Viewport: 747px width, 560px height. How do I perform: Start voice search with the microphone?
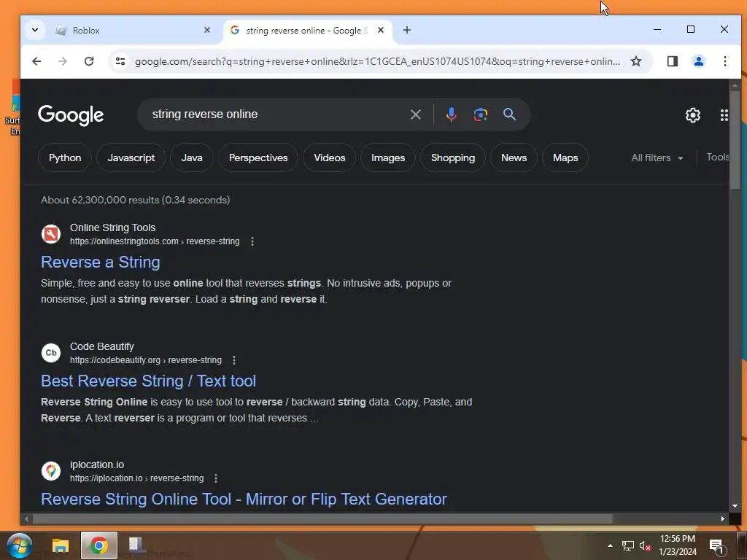(x=451, y=114)
